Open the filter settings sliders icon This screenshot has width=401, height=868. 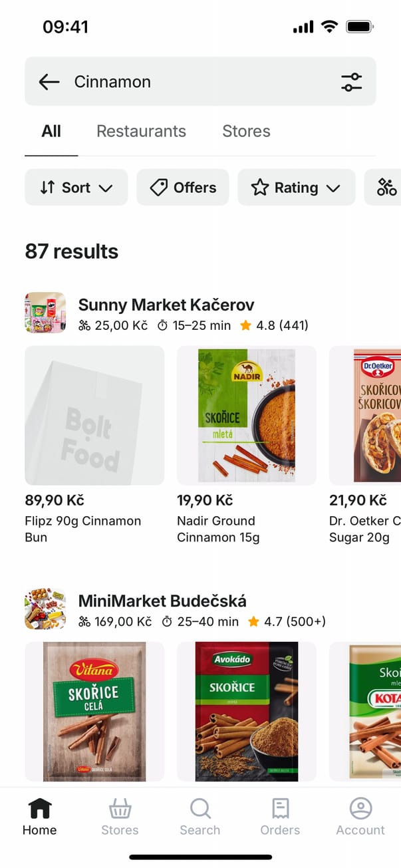click(x=351, y=82)
